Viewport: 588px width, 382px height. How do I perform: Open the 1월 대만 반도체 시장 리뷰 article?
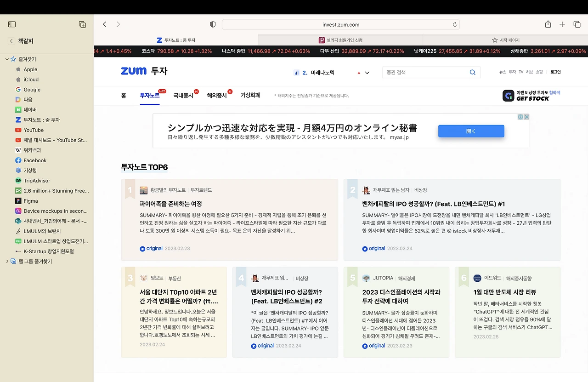tap(504, 292)
